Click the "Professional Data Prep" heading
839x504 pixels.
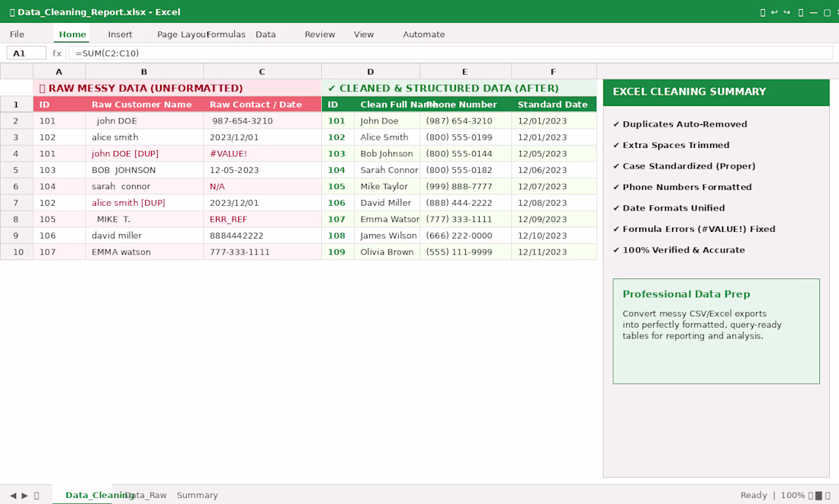point(686,294)
